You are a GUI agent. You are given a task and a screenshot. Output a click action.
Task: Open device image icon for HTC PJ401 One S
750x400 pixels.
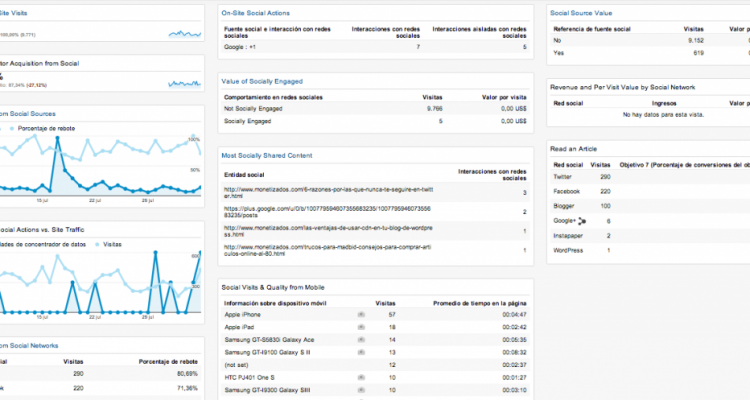361,378
